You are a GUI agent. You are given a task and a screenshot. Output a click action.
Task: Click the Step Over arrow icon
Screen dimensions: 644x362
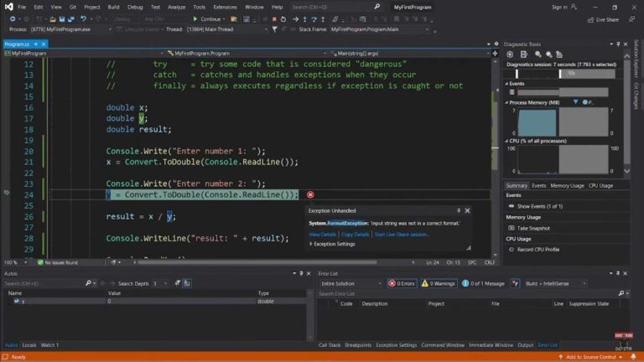(314, 19)
